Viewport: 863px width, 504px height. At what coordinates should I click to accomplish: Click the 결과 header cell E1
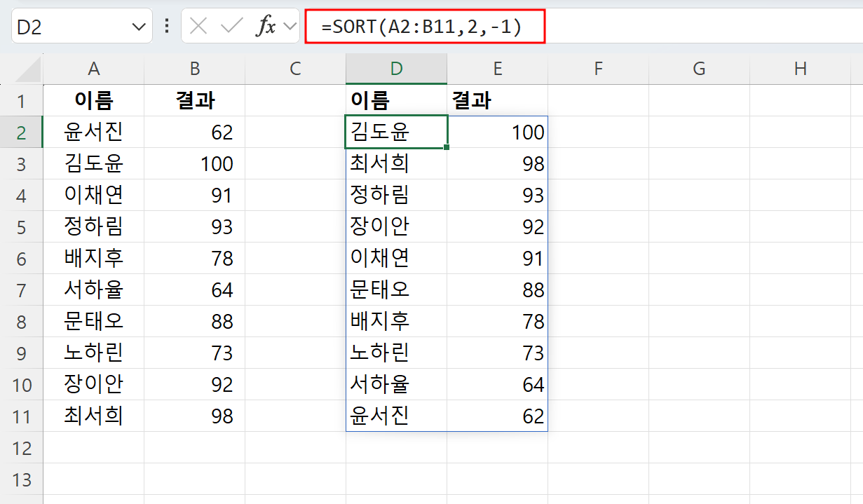(x=498, y=100)
